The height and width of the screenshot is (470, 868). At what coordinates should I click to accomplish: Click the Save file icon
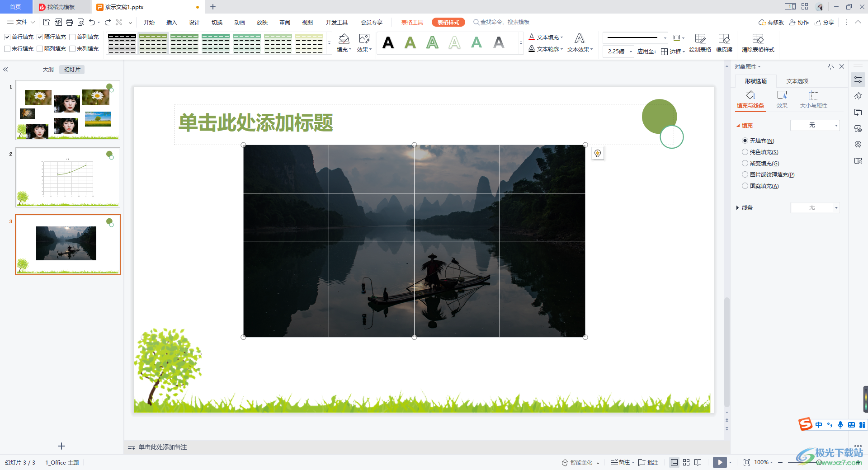[x=47, y=22]
